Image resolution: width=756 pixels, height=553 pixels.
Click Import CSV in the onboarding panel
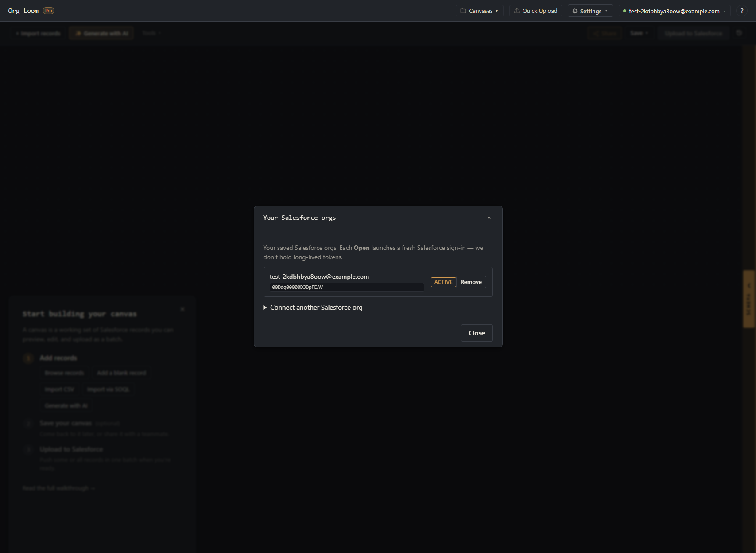(x=59, y=389)
